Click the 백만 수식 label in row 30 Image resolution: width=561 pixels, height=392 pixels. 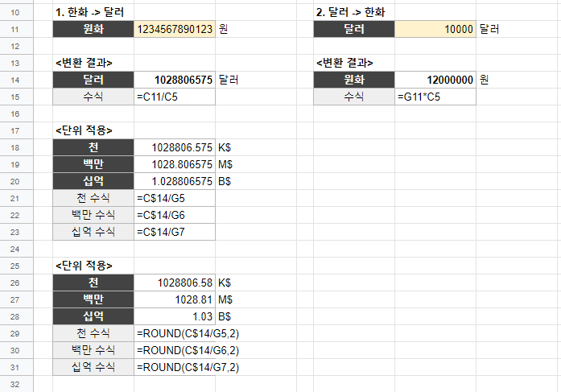93,350
